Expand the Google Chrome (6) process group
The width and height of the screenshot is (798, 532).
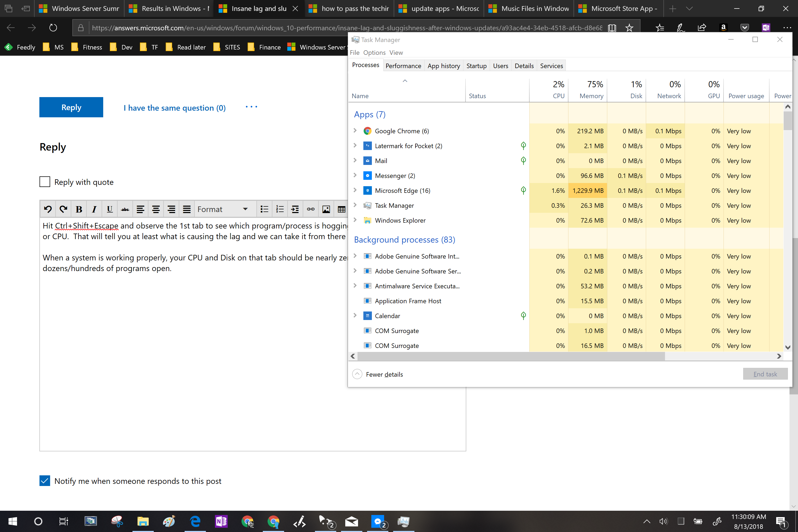tap(355, 131)
